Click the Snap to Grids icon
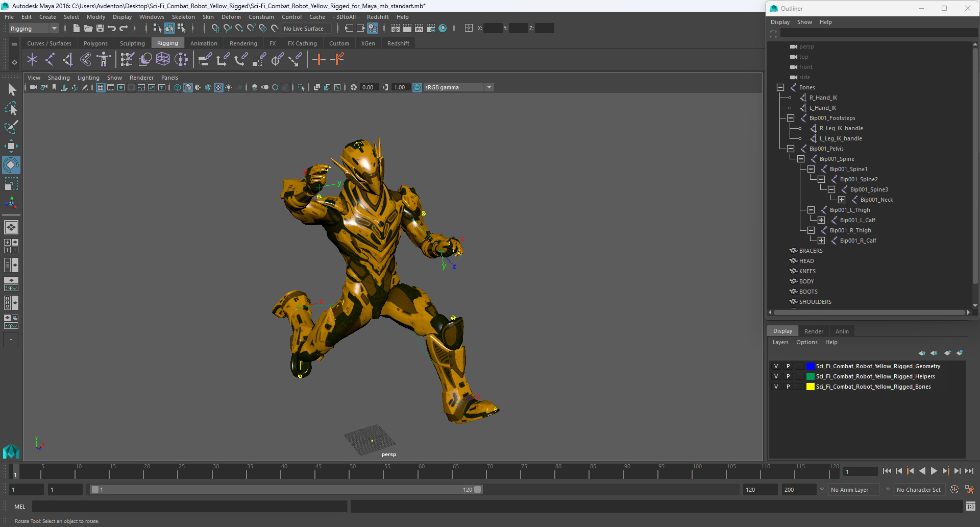The width and height of the screenshot is (980, 527). pos(215,29)
